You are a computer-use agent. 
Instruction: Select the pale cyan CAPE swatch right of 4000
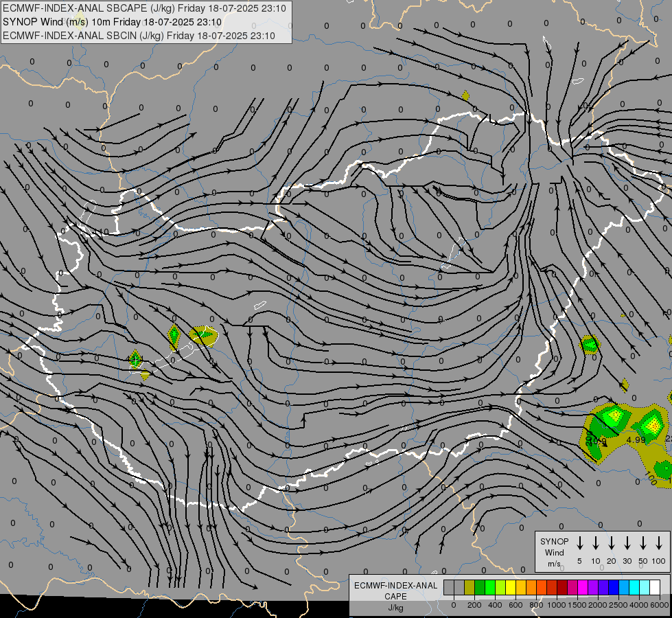[x=644, y=587]
